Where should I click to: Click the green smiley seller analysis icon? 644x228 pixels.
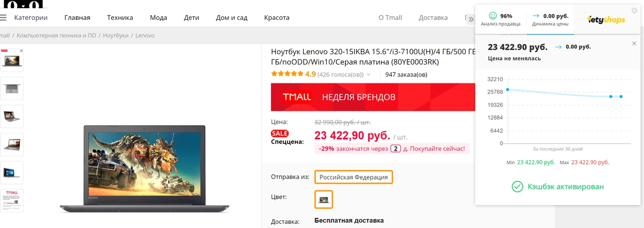coord(493,16)
